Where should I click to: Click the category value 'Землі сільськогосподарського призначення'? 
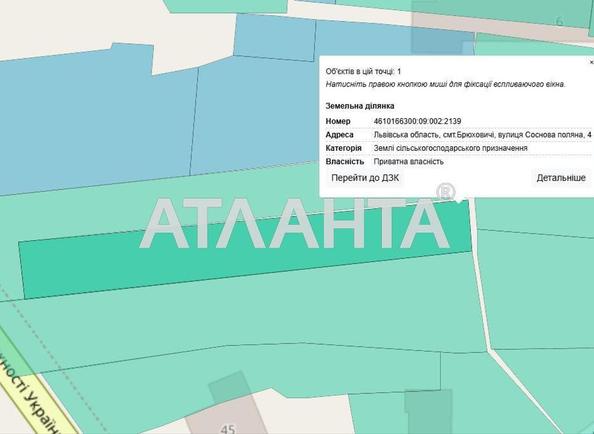click(450, 148)
